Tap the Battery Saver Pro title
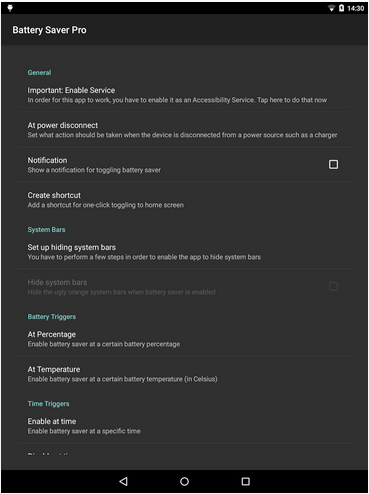 pyautogui.click(x=49, y=30)
